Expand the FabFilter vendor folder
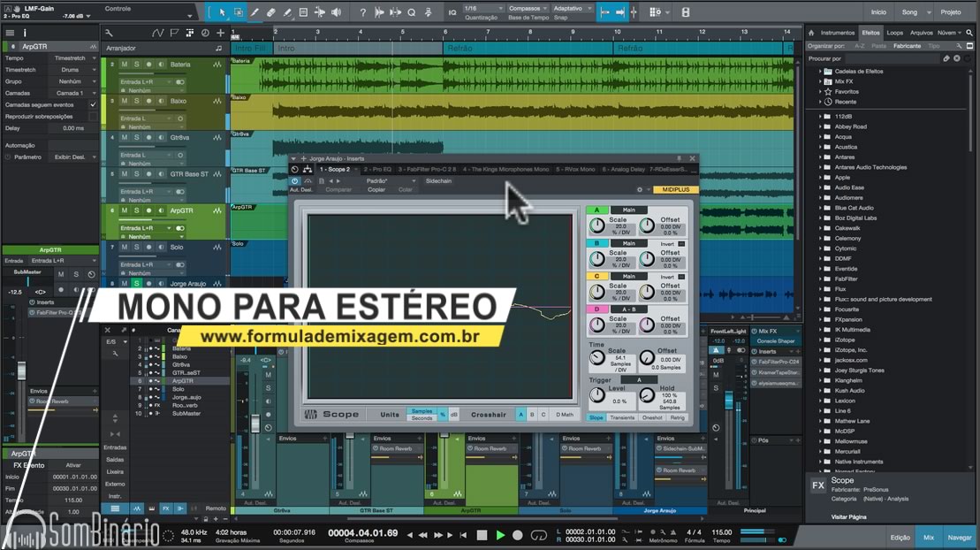This screenshot has width=980, height=550. (821, 279)
